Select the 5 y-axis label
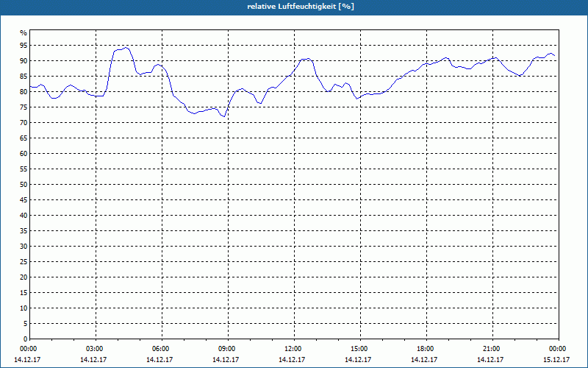 pyautogui.click(x=26, y=324)
